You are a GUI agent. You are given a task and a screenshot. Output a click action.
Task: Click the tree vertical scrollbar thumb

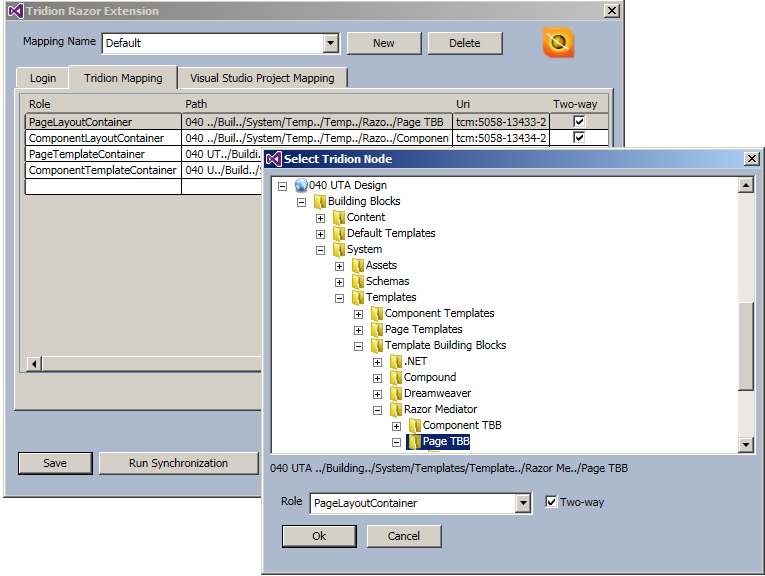pos(746,346)
